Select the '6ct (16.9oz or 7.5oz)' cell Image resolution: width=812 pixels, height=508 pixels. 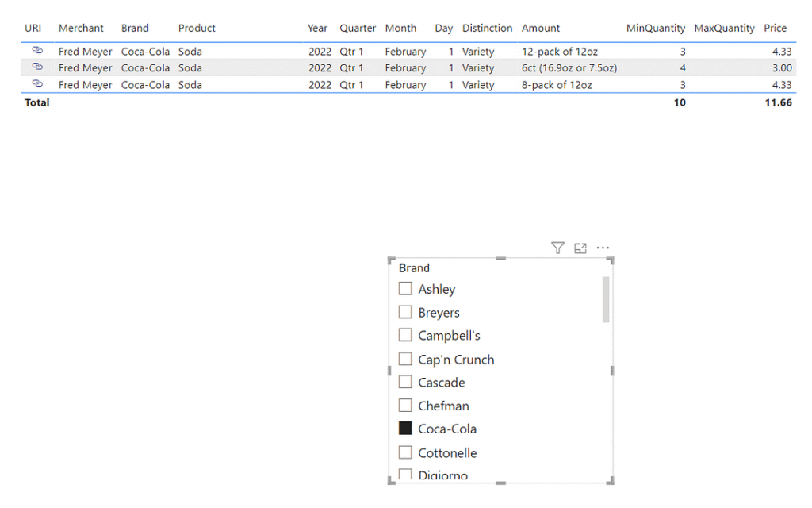coord(569,68)
